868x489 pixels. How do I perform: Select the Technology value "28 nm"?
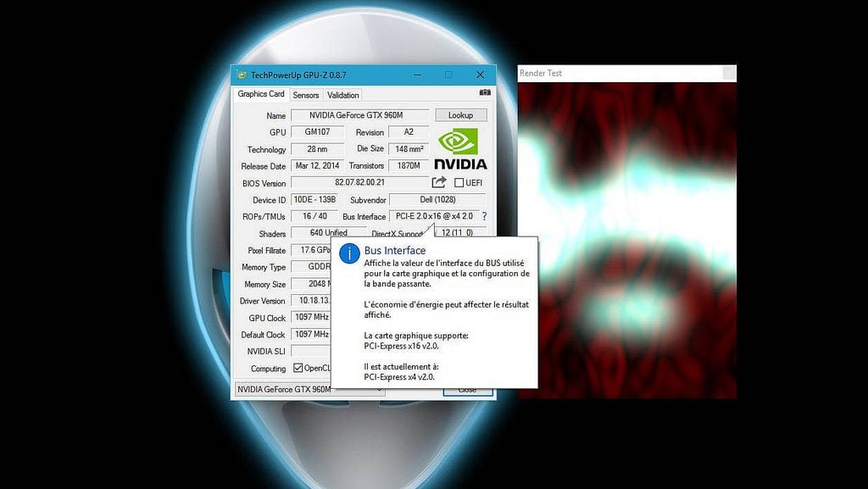click(317, 149)
